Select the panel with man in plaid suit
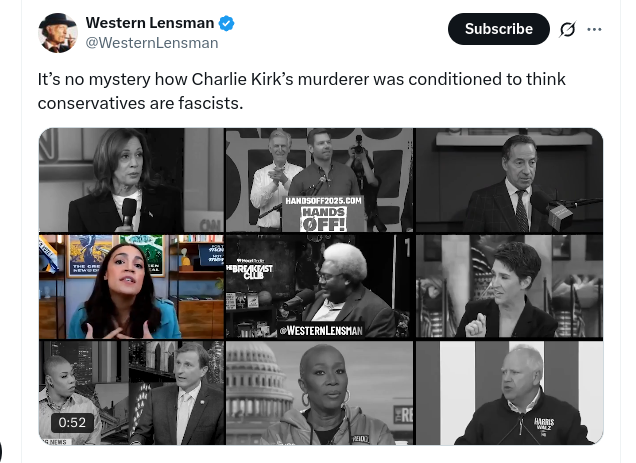Image resolution: width=636 pixels, height=463 pixels. tap(509, 180)
